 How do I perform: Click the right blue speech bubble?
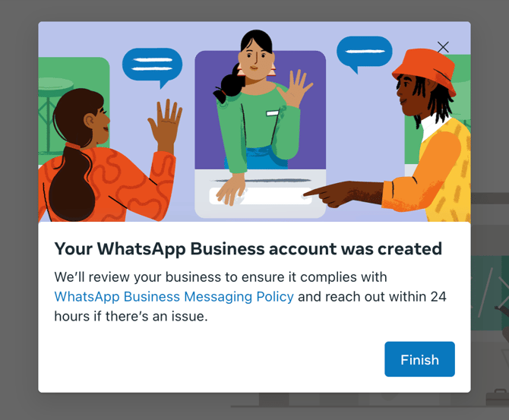point(364,52)
